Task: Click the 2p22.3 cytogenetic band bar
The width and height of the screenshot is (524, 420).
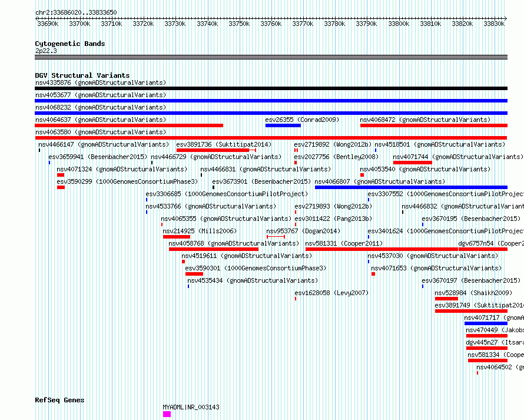Action: point(271,57)
